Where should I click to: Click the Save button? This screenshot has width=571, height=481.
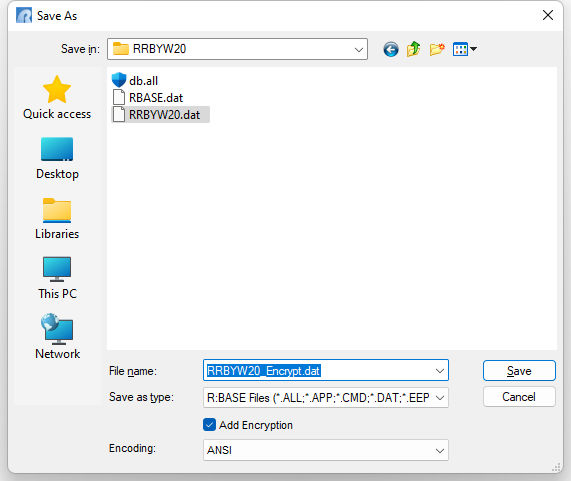pos(519,371)
